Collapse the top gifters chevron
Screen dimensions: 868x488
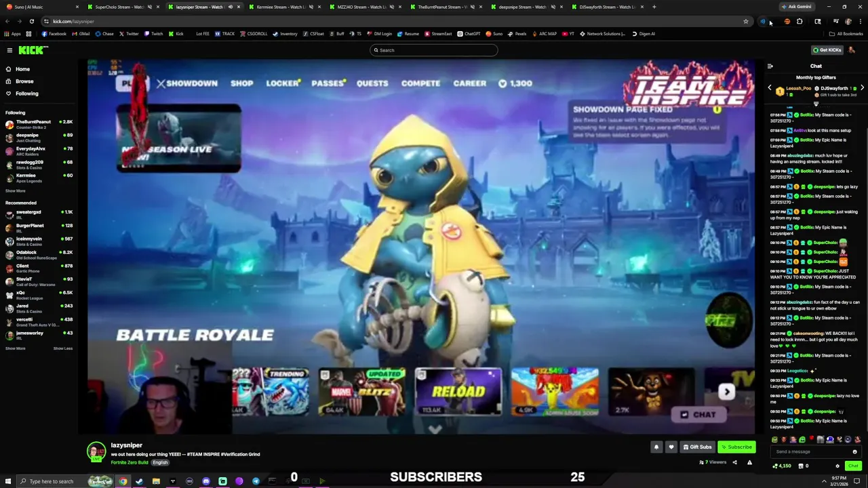pos(816,104)
